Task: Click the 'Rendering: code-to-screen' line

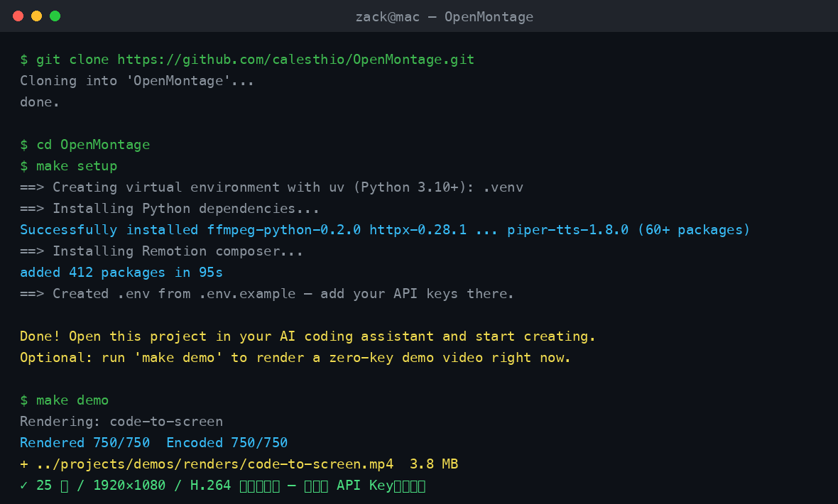Action: coord(121,422)
